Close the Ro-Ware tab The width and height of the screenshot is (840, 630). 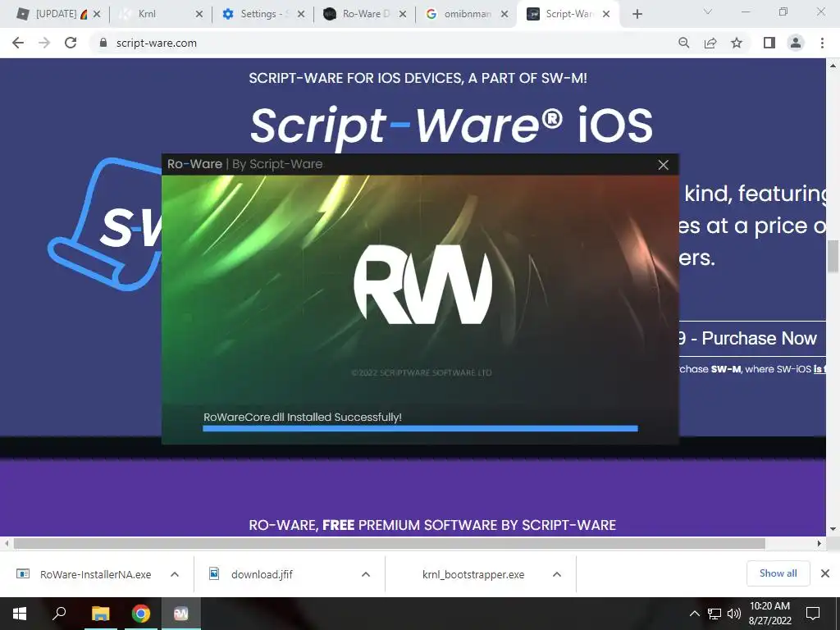[x=403, y=15]
